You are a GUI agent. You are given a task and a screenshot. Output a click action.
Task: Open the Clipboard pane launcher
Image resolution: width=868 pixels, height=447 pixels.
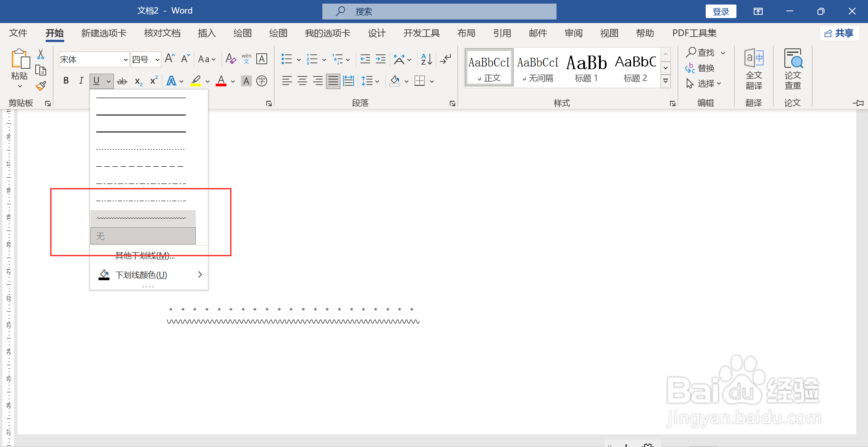pyautogui.click(x=48, y=104)
